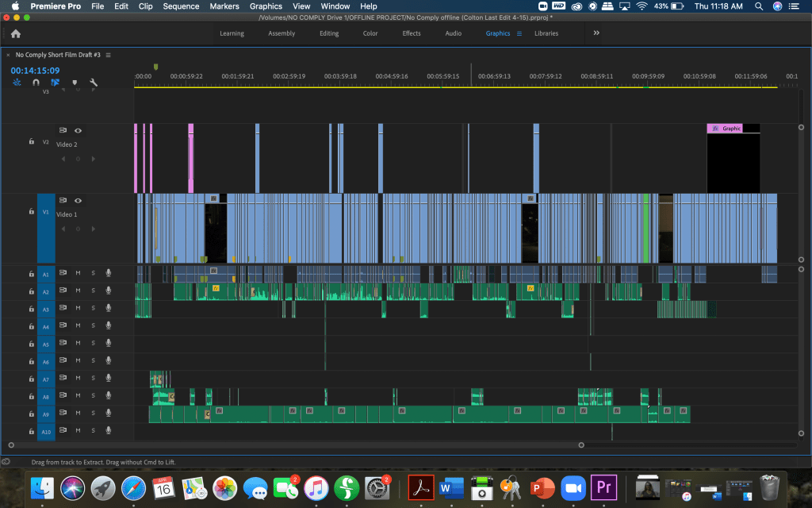The height and width of the screenshot is (508, 812).
Task: Expand the workspace overflow chevrons
Action: coord(596,33)
